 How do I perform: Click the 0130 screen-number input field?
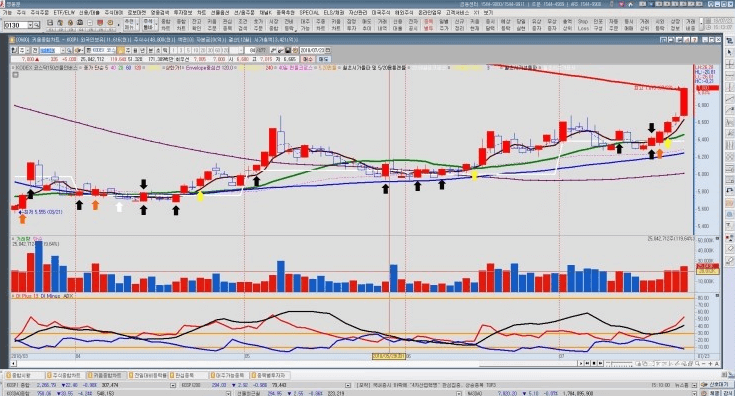coord(15,25)
